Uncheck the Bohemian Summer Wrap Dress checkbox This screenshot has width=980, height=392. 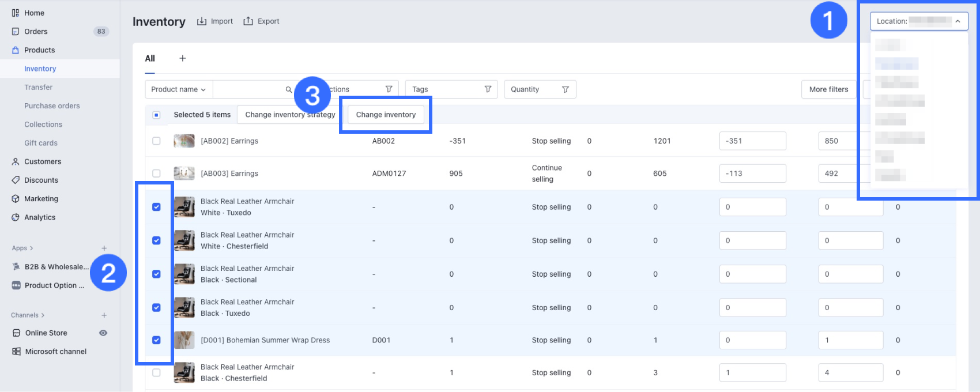click(x=156, y=340)
